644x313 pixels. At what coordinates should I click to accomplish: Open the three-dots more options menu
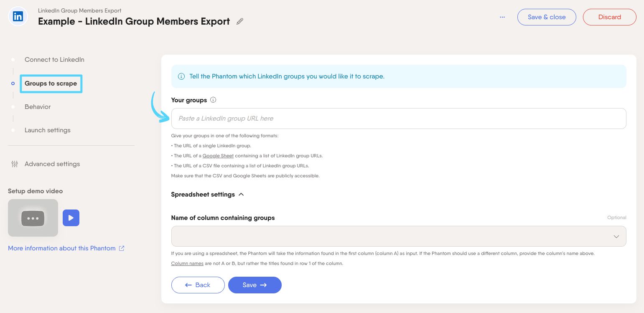502,17
